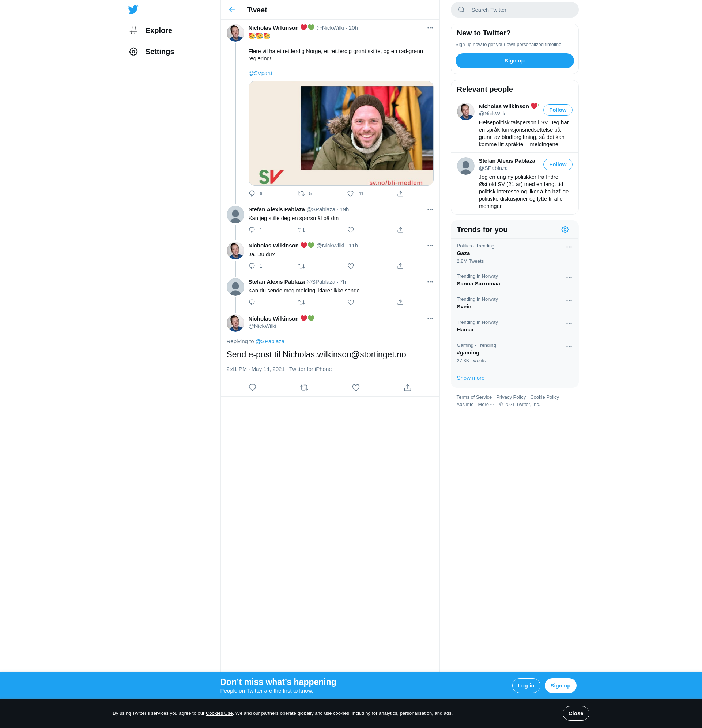Like the tweet with 41 likes
Screen dimensions: 702x728
click(350, 194)
